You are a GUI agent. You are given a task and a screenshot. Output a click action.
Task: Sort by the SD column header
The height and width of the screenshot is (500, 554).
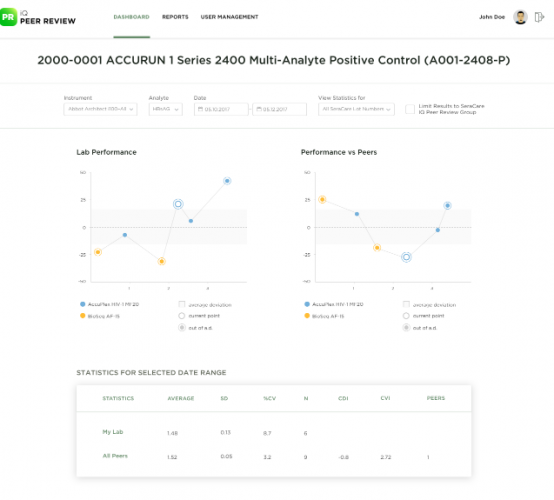point(224,398)
